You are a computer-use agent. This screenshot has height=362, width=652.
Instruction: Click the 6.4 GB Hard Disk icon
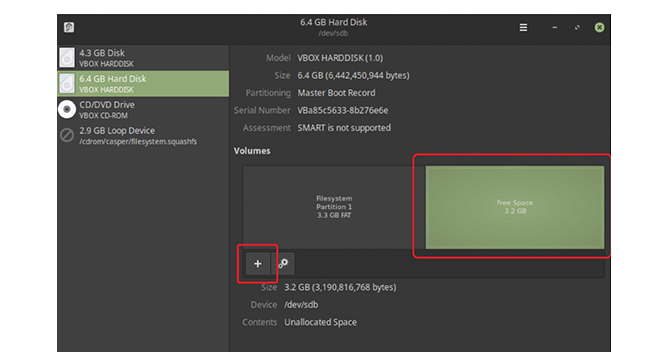[67, 83]
